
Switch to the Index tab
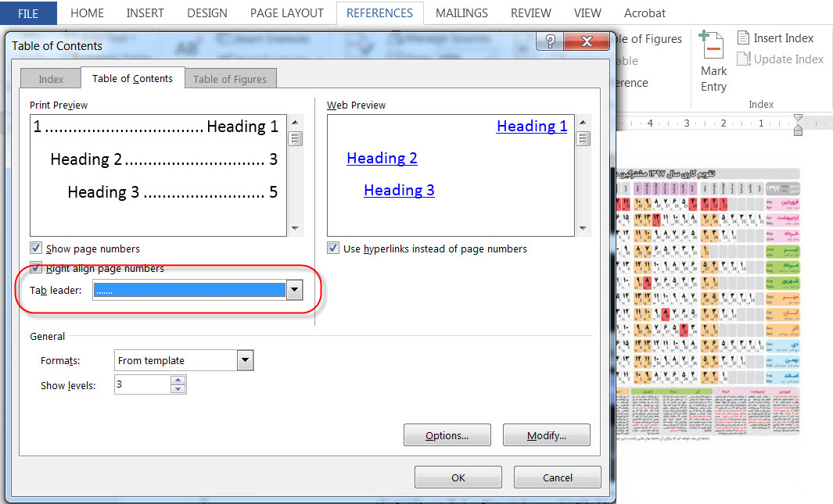51,79
